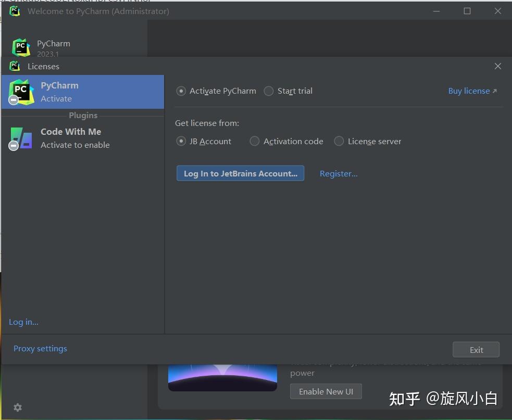Click the Log in link in sidebar
The height and width of the screenshot is (420, 512).
pyautogui.click(x=23, y=322)
